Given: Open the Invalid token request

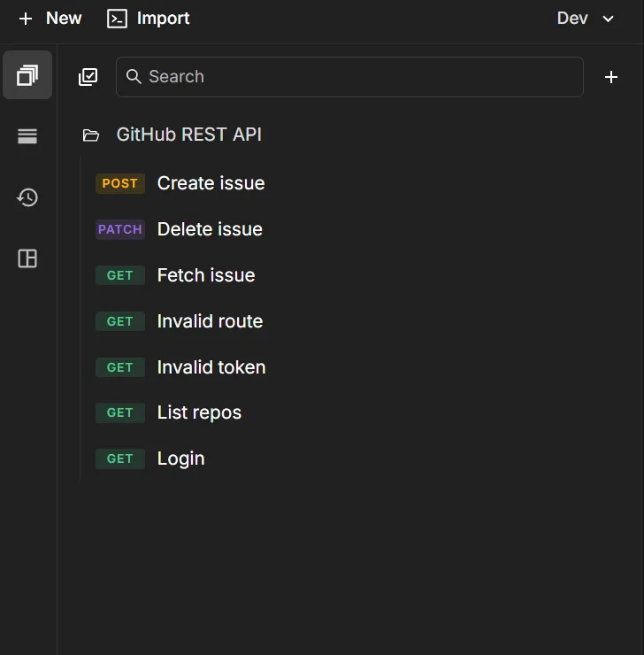Looking at the screenshot, I should coord(211,366).
